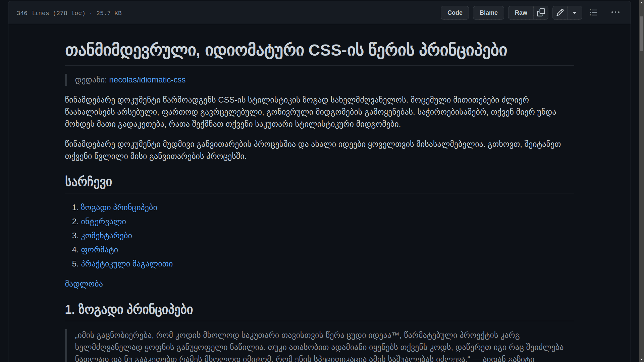The image size is (644, 362).
Task: Click the Blame tab button
Action: tap(489, 12)
